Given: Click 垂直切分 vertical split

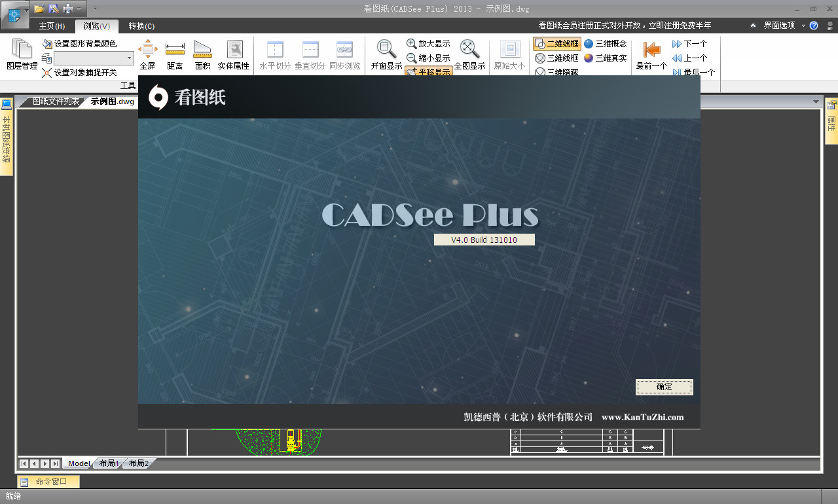Looking at the screenshot, I should [x=310, y=54].
